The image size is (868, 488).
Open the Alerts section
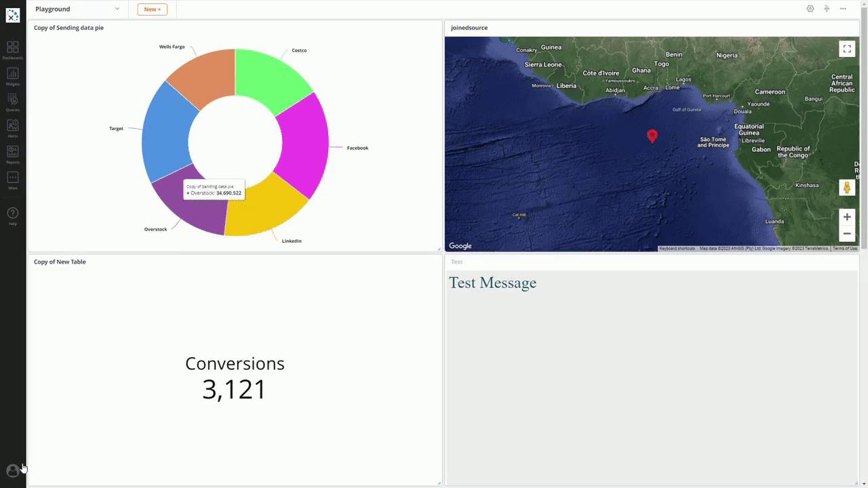(12, 127)
